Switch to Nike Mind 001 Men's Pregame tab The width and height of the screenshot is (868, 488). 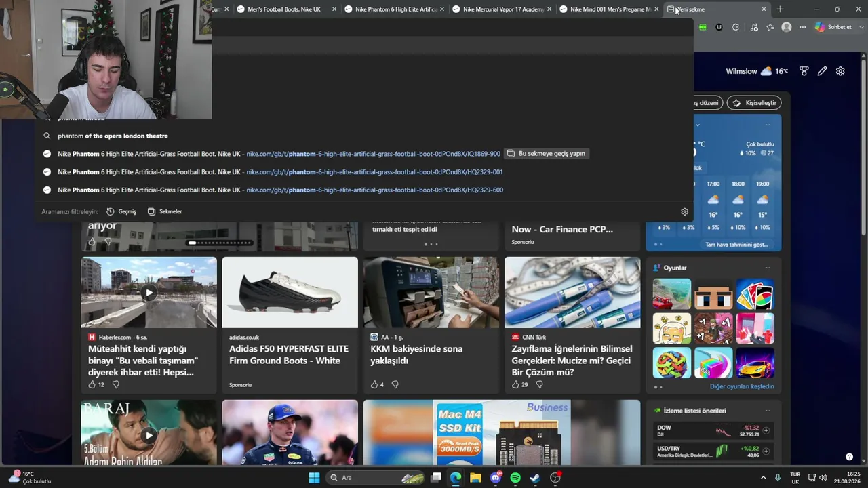pyautogui.click(x=610, y=9)
